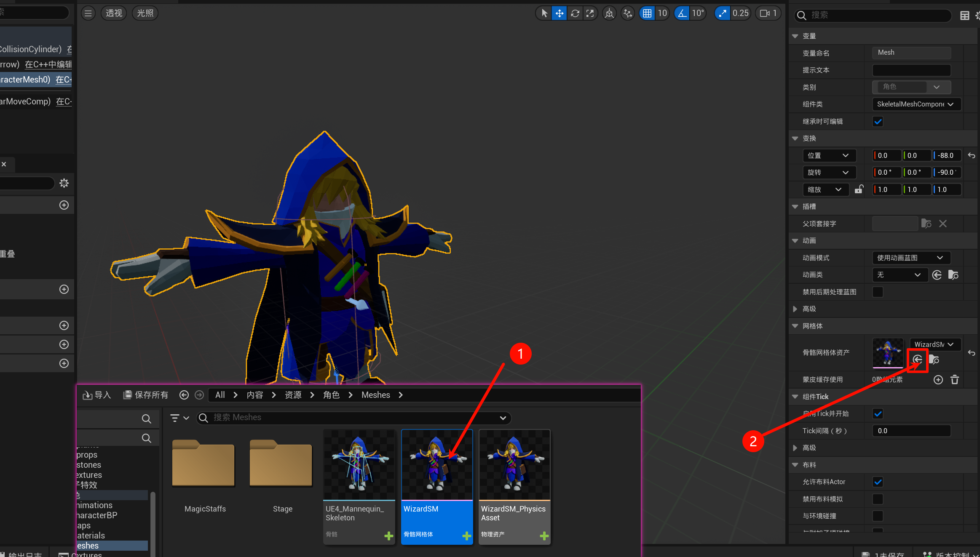
Task: Click the scale lock icon
Action: (859, 189)
